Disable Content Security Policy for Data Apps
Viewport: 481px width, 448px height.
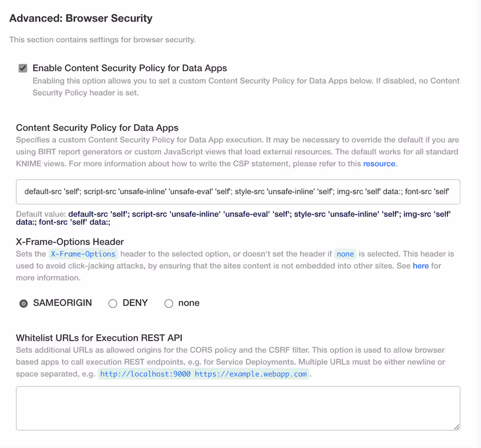click(23, 68)
